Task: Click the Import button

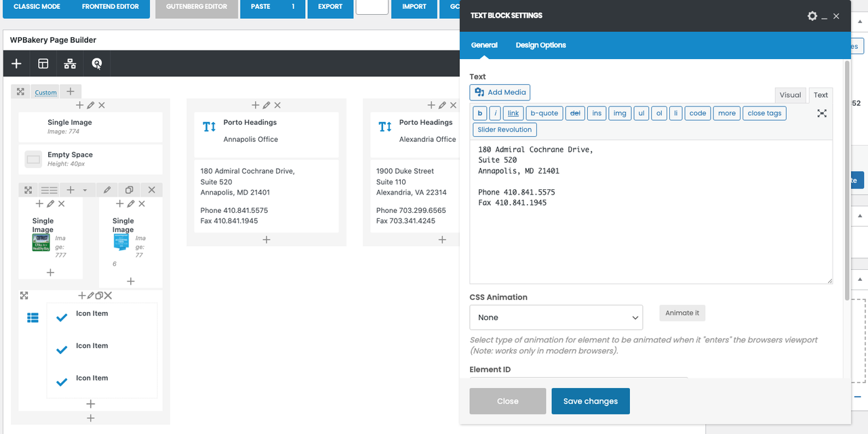Action: point(414,7)
